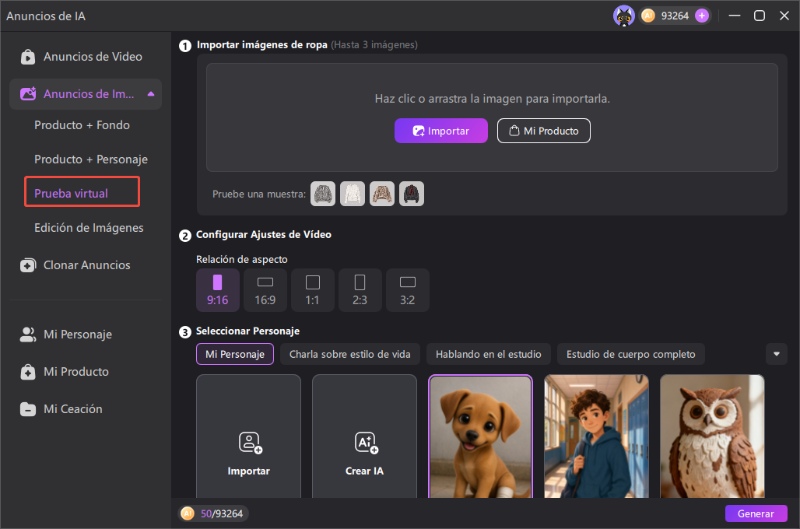
Task: Choose the white jacket sample
Action: click(353, 194)
